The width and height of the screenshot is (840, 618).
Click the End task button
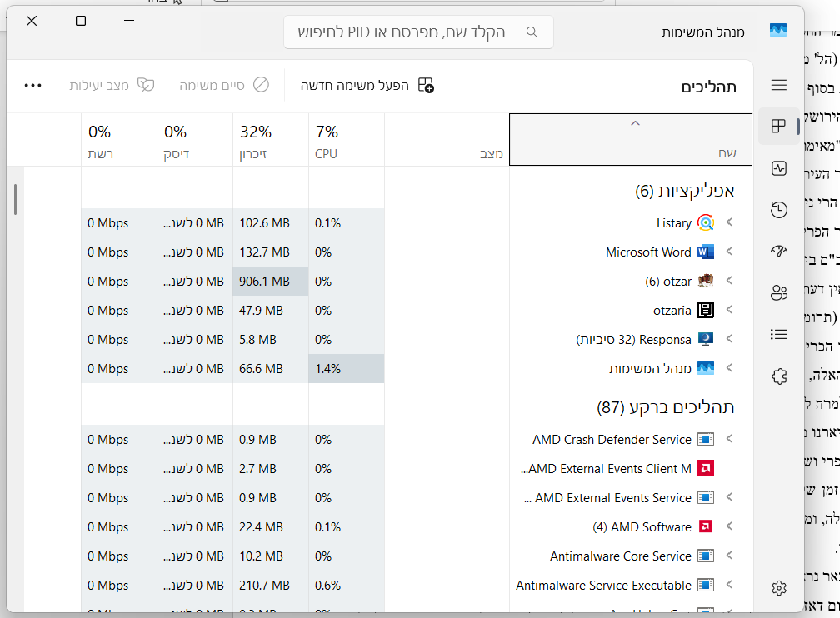(x=224, y=85)
